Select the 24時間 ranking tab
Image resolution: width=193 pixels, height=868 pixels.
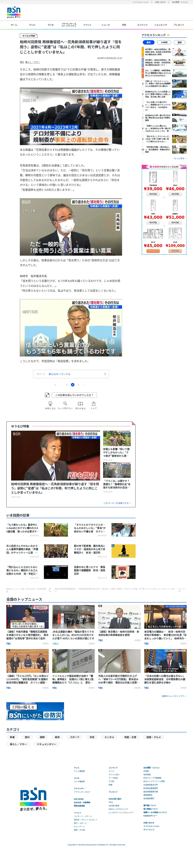164,42
